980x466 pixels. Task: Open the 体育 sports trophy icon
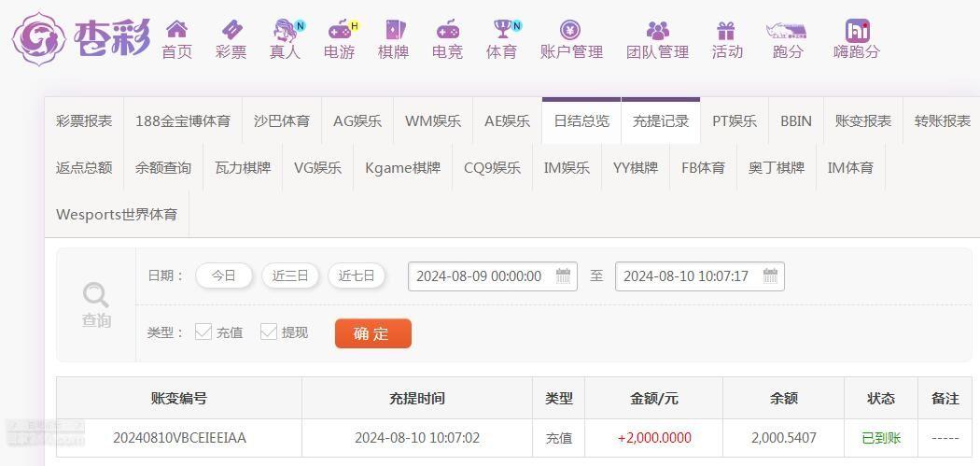pos(504,29)
